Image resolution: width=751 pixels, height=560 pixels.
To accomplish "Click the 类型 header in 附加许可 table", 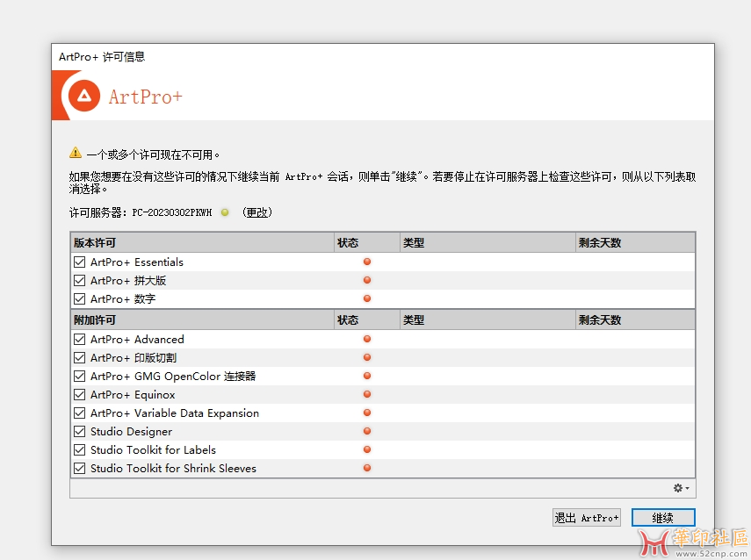I will click(x=487, y=319).
